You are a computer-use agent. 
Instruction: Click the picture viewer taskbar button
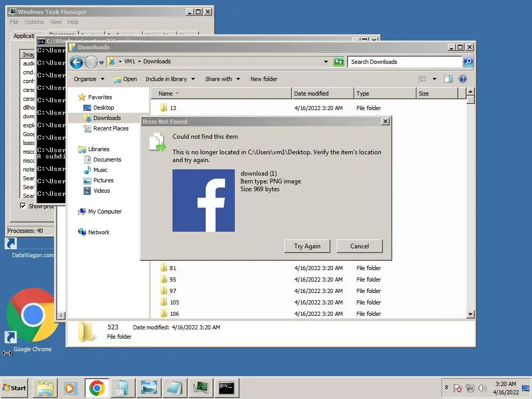[x=149, y=388]
